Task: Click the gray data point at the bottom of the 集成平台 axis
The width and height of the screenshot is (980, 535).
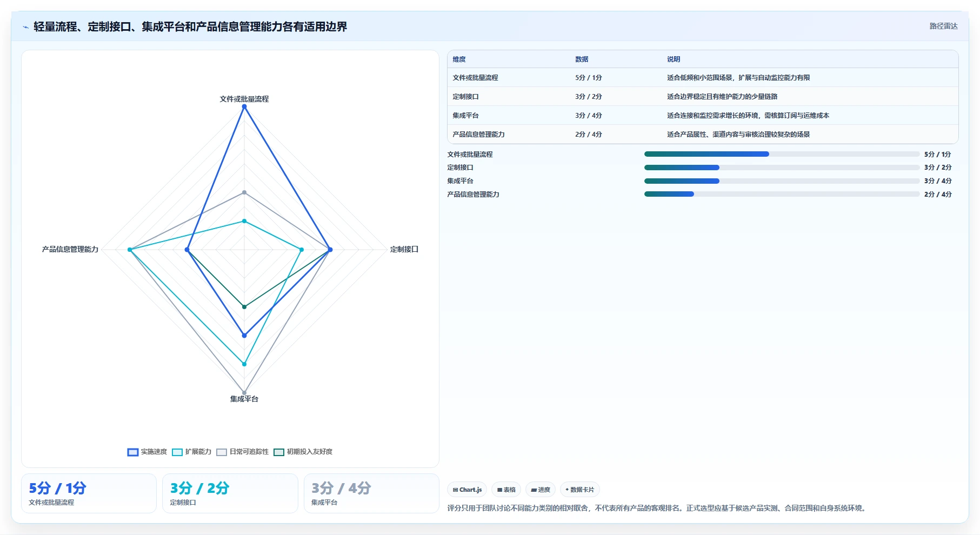Action: (x=244, y=393)
